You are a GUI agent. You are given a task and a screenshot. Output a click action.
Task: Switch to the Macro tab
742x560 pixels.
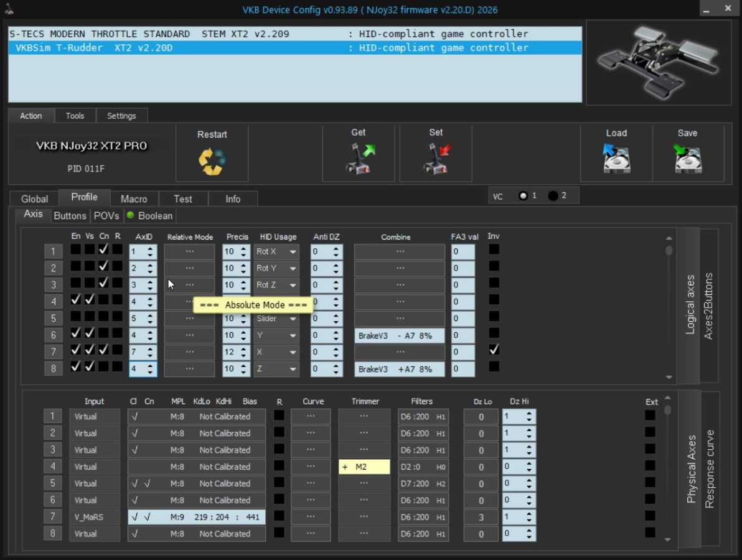point(134,199)
